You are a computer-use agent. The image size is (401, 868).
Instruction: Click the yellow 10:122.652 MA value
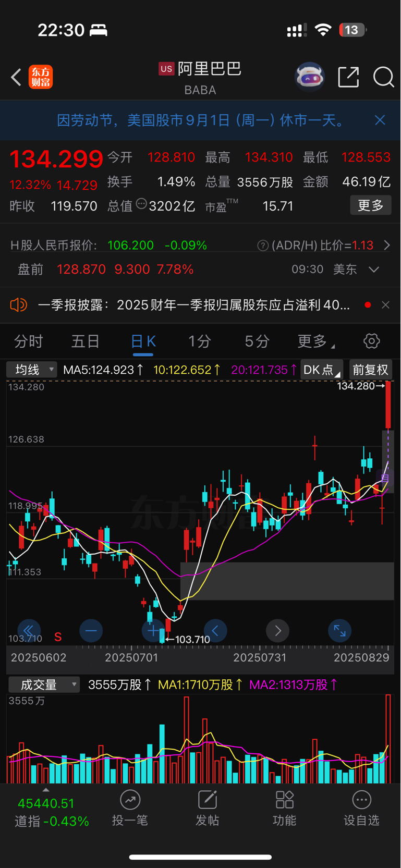(x=187, y=370)
